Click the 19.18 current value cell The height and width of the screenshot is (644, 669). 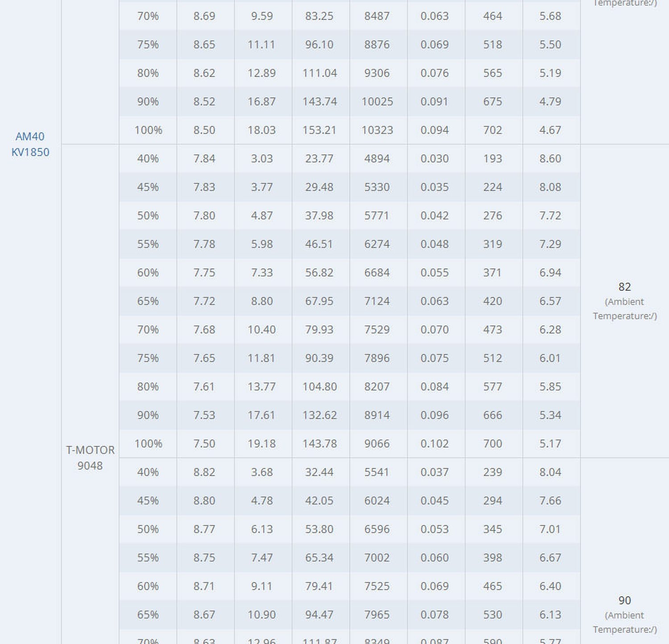[261, 444]
